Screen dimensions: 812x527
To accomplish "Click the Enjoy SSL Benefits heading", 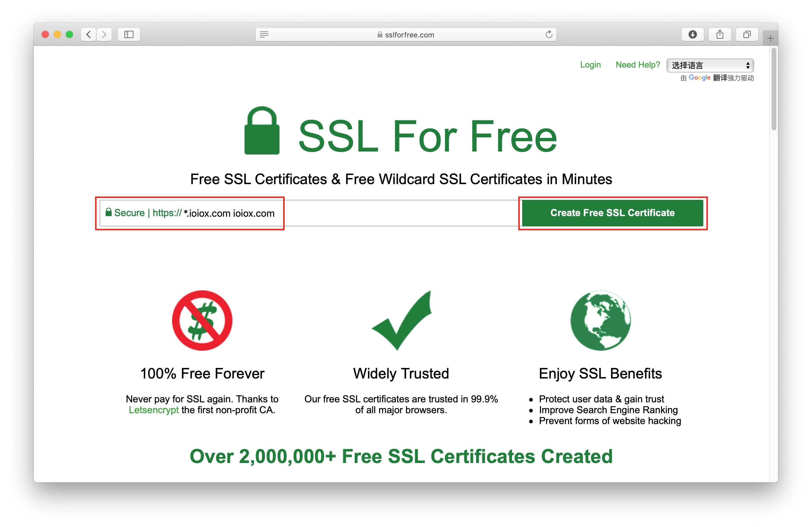I will (600, 373).
